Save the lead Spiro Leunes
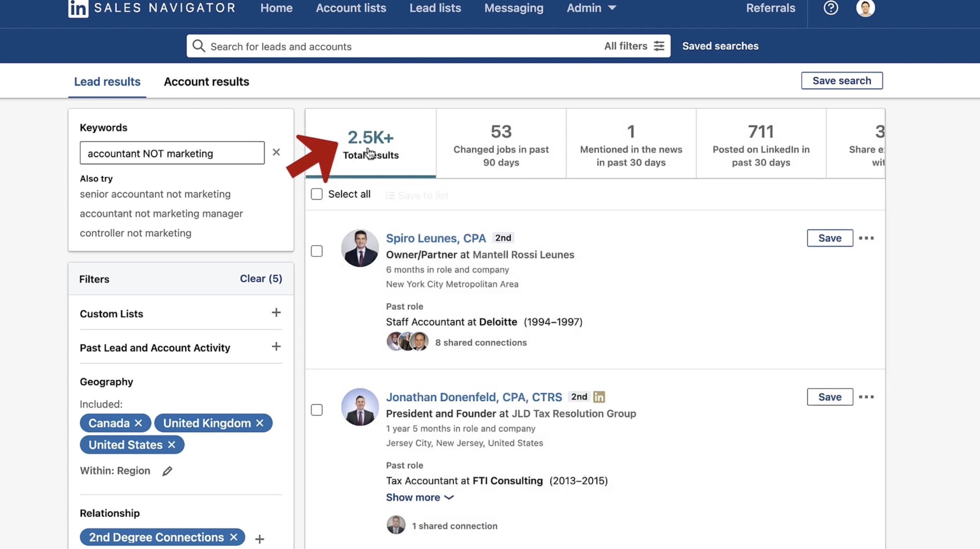The height and width of the screenshot is (549, 980). coord(830,238)
